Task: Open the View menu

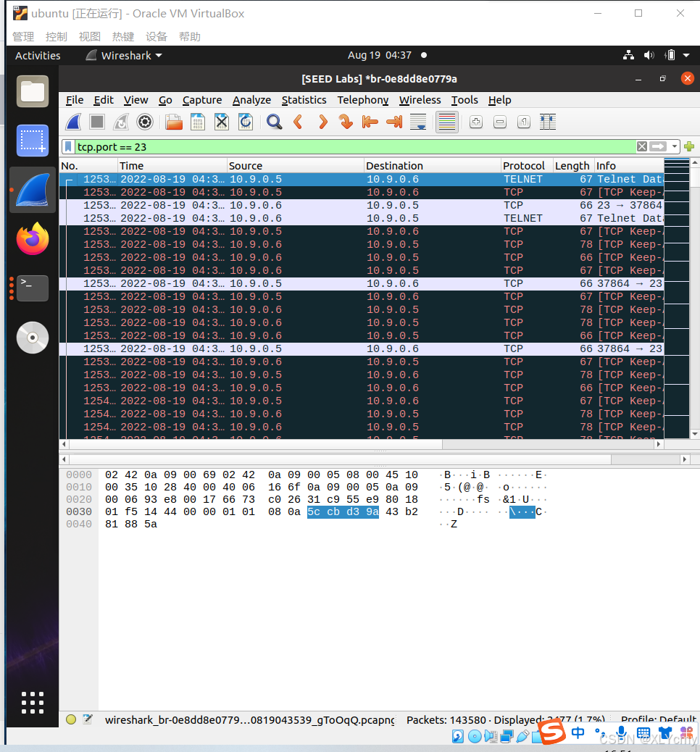Action: (136, 100)
